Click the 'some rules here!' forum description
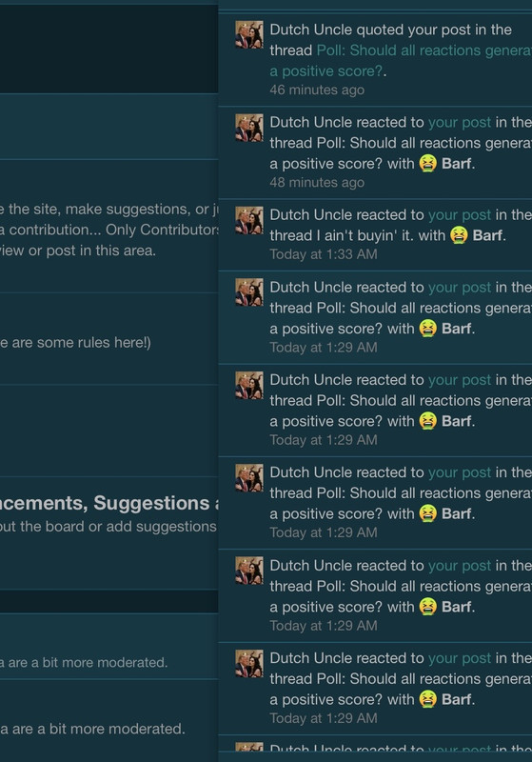Image resolution: width=532 pixels, height=762 pixels. pyautogui.click(x=75, y=343)
